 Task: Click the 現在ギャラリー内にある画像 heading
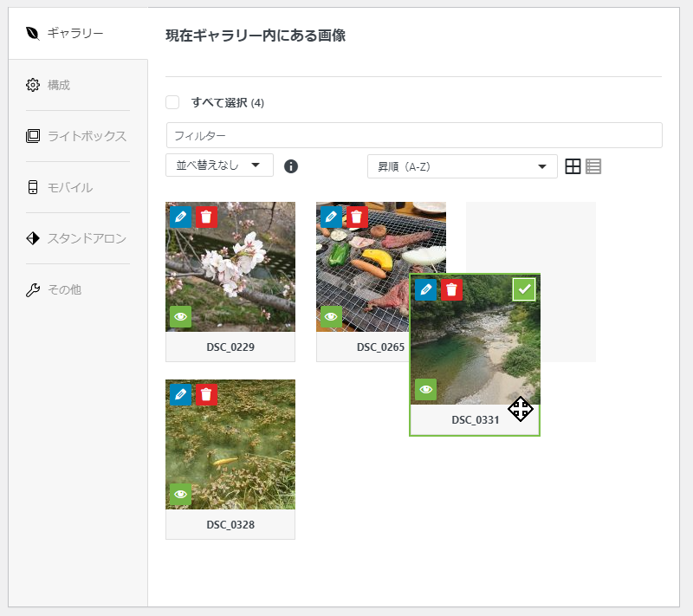click(256, 36)
